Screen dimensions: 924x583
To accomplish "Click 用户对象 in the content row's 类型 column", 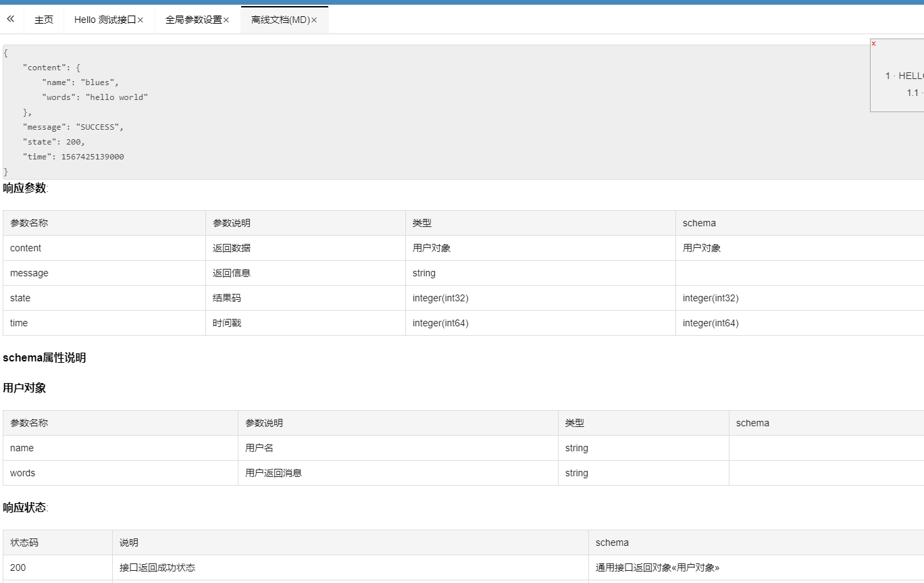I will coord(432,248).
